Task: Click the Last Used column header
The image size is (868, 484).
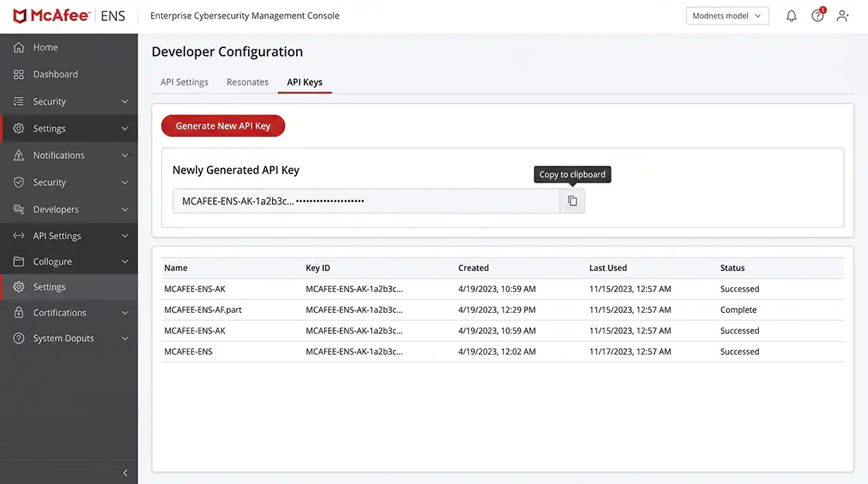Action: (x=608, y=268)
